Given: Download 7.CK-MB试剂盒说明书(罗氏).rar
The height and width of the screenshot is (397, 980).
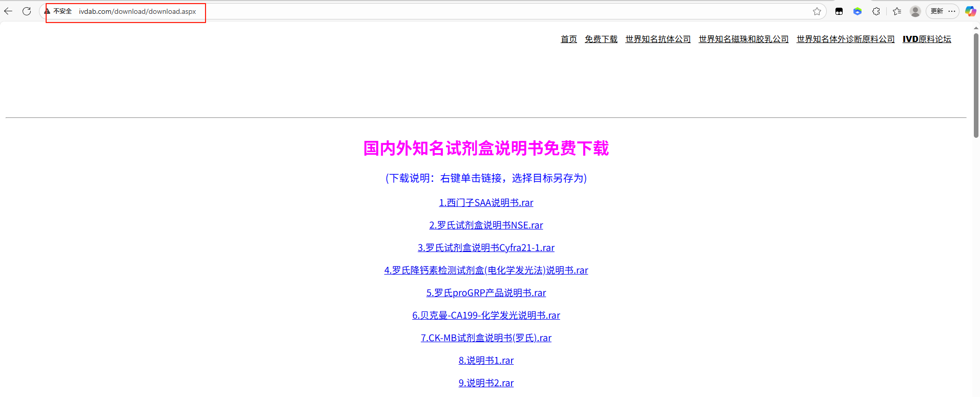Looking at the screenshot, I should click(x=486, y=338).
